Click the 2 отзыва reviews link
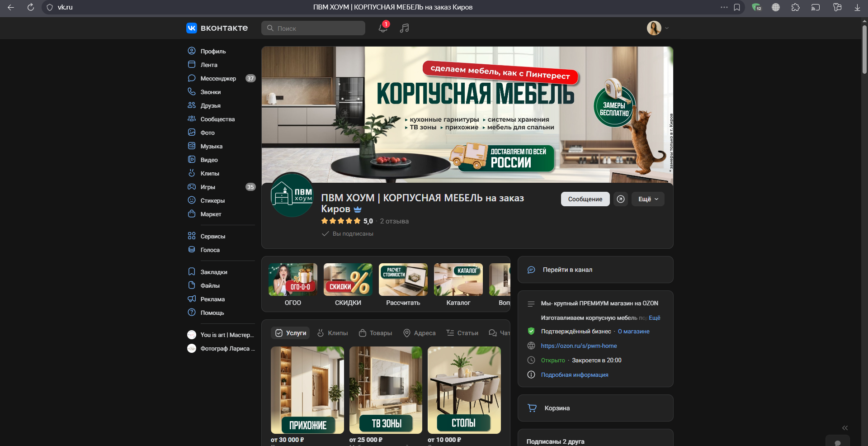 click(x=394, y=221)
